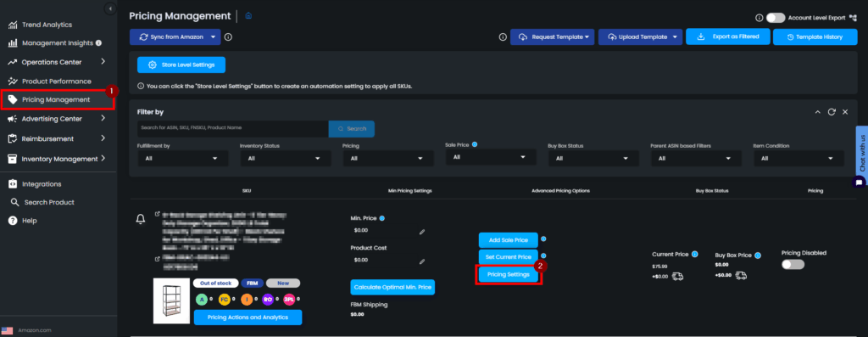Collapse filter panel with chevron up

coord(818,112)
